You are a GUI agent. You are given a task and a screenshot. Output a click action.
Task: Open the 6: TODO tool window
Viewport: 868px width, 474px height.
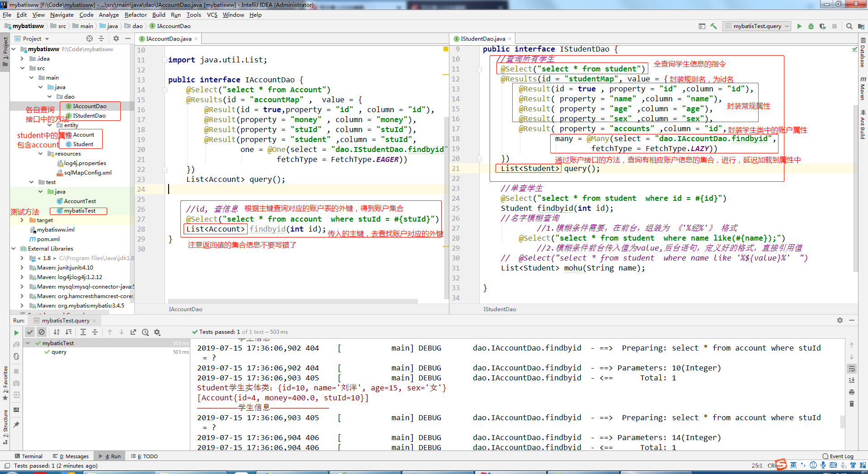tap(144, 456)
